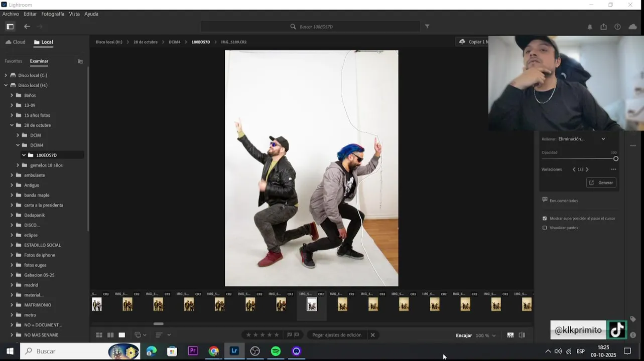Open the three-dot menu in right rail
Screen dimensions: 644x361
[x=632, y=146]
